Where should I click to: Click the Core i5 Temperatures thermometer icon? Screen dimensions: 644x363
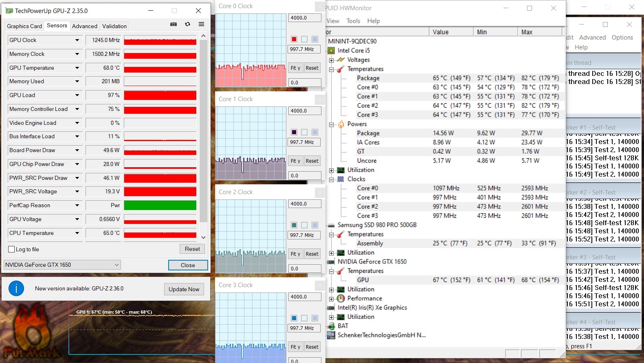pyautogui.click(x=341, y=69)
